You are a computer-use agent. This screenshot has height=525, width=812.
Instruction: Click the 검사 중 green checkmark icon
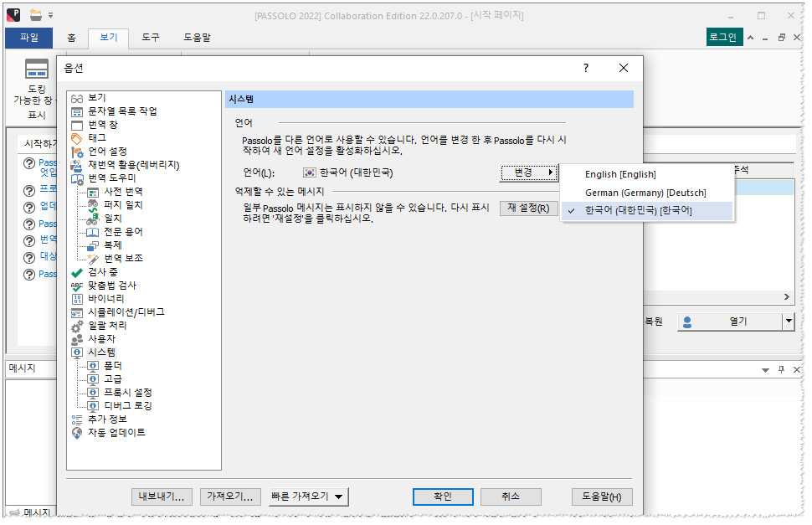click(77, 273)
